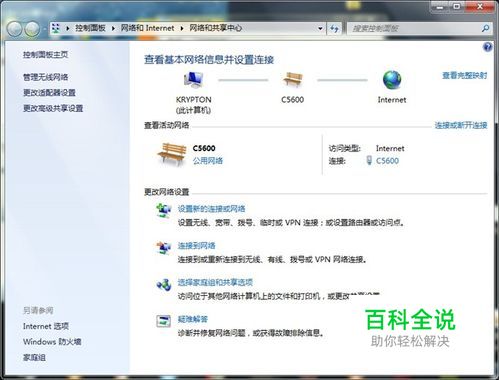Click 网络和共享中心 in the breadcrumb path
The width and height of the screenshot is (499, 380).
click(x=216, y=28)
